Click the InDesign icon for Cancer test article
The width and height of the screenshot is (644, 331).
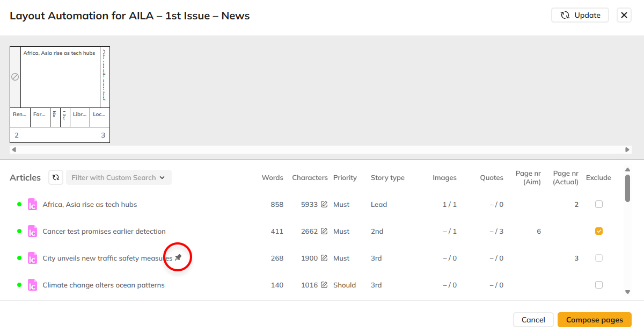point(32,231)
